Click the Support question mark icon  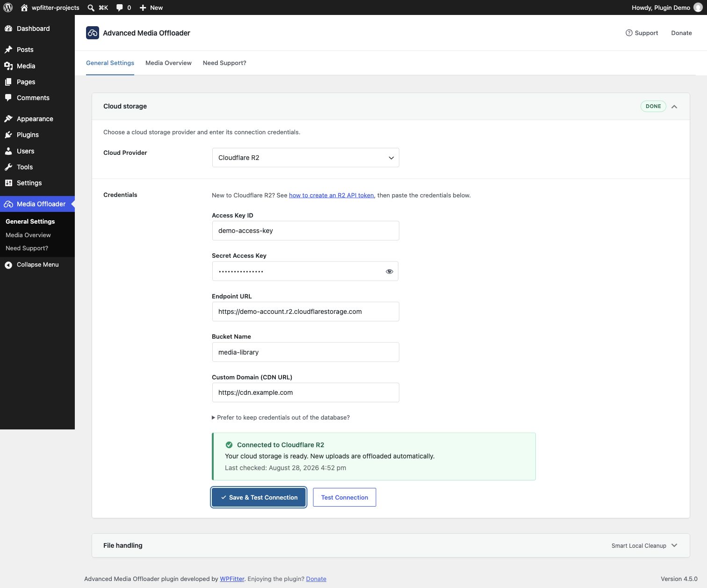629,33
